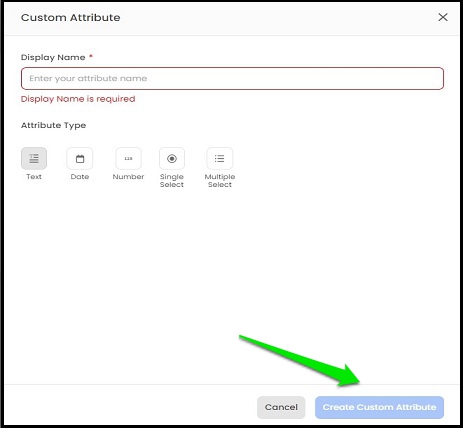
Task: Pick the Number attribute type icon
Action: [x=128, y=159]
